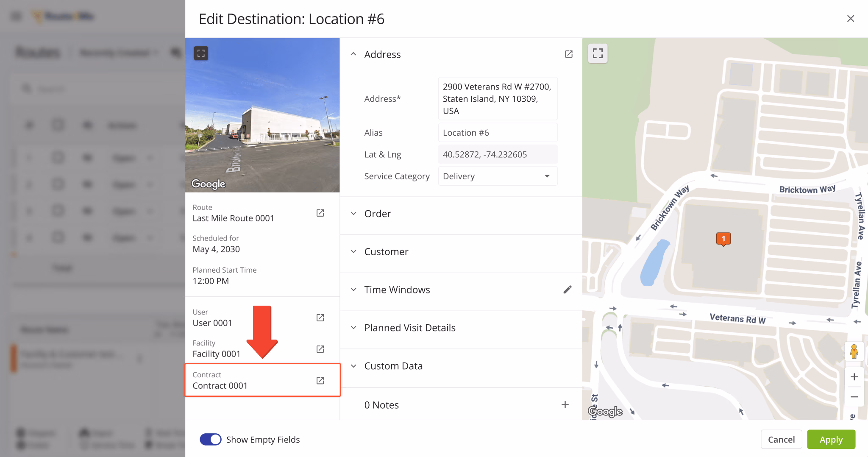Collapse the Address section

(x=354, y=54)
